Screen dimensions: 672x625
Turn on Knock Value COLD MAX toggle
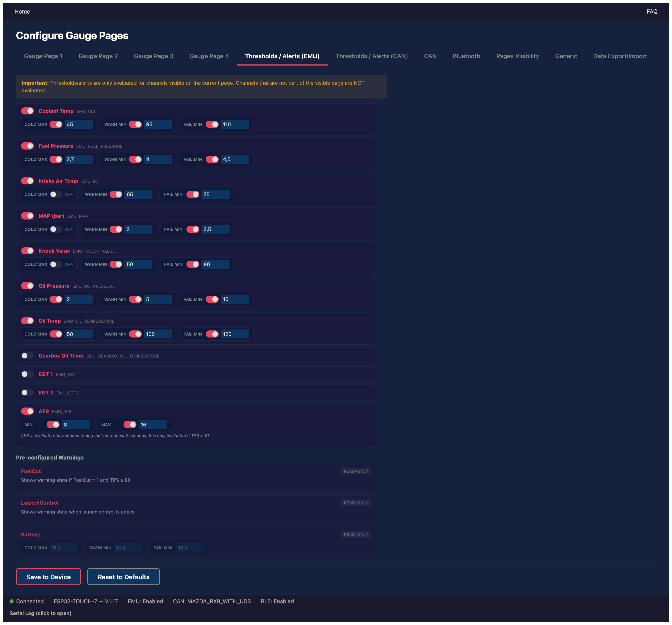[x=56, y=264]
